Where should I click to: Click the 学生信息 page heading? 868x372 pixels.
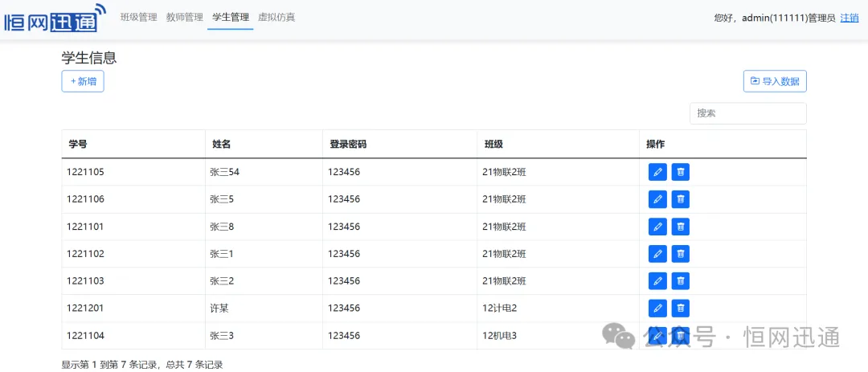pyautogui.click(x=89, y=58)
